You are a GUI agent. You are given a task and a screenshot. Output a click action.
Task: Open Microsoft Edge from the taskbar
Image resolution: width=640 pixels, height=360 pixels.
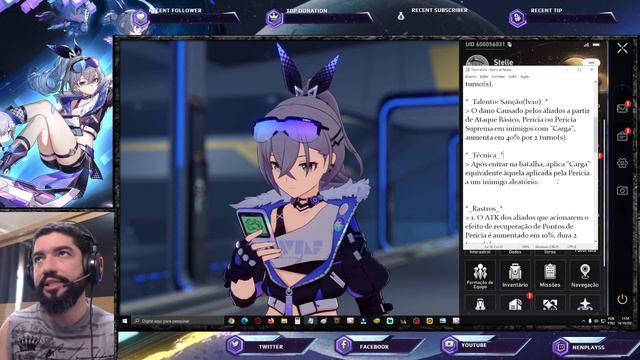(244, 321)
